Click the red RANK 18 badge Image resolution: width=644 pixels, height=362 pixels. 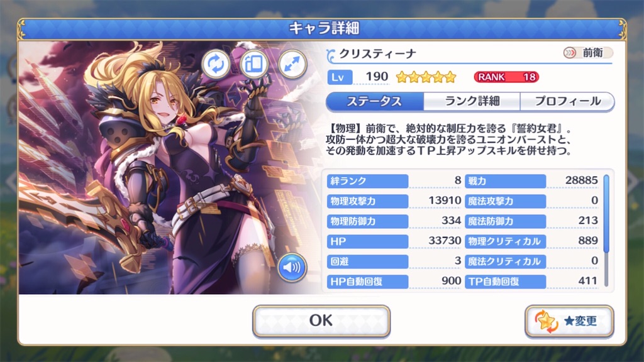coord(506,77)
